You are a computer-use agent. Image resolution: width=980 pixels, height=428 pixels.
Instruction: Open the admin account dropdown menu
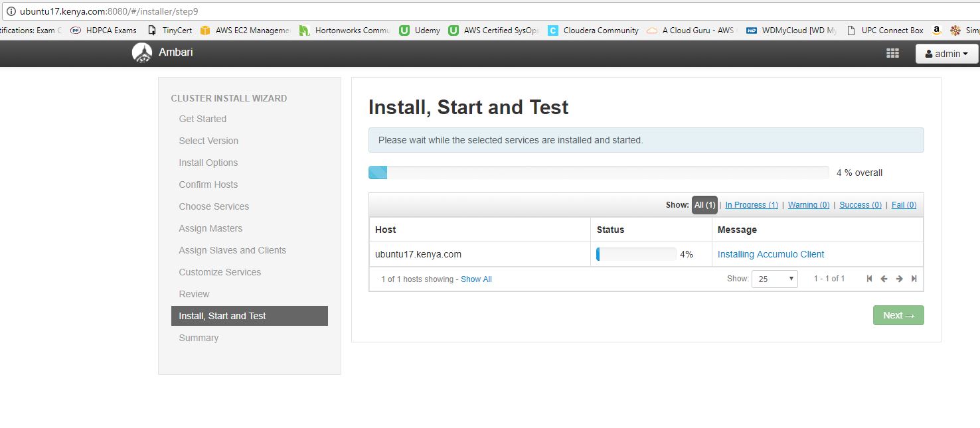tap(946, 54)
